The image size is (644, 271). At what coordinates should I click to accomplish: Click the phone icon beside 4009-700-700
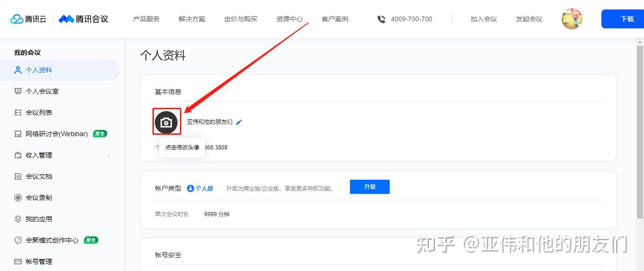tap(381, 19)
